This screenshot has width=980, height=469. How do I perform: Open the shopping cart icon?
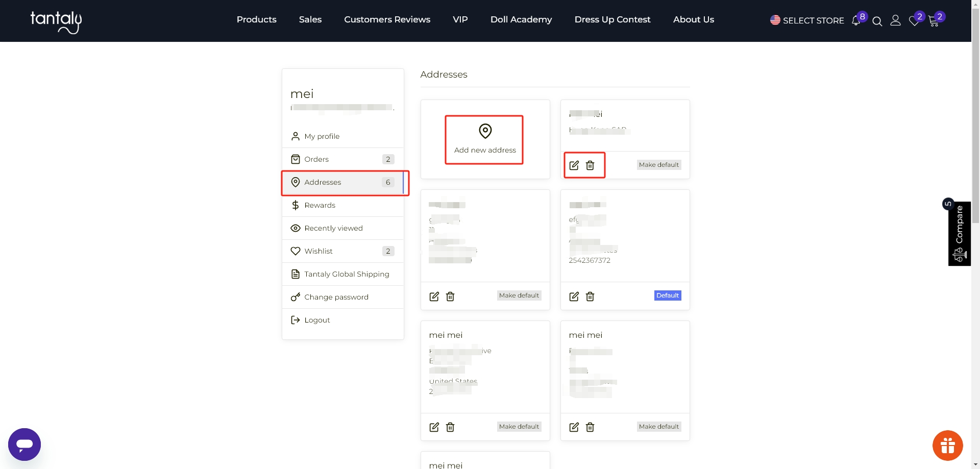tap(934, 21)
